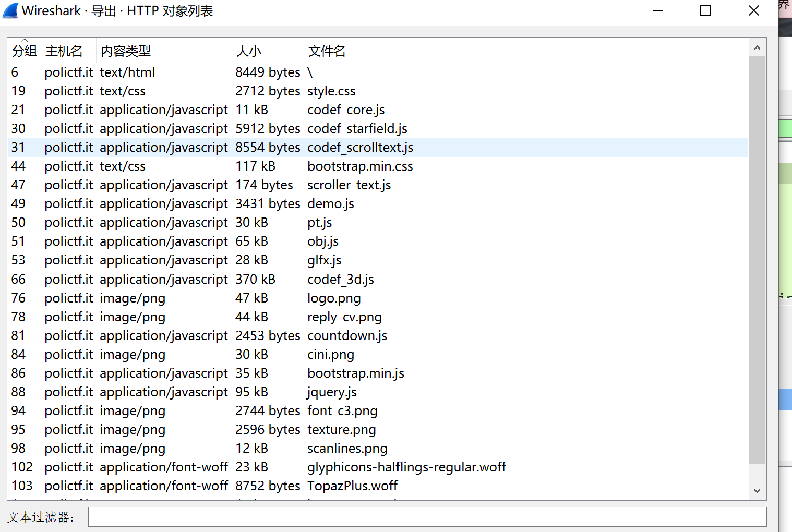The height and width of the screenshot is (532, 792).
Task: Click the 8449 bytes size cell
Action: click(268, 72)
